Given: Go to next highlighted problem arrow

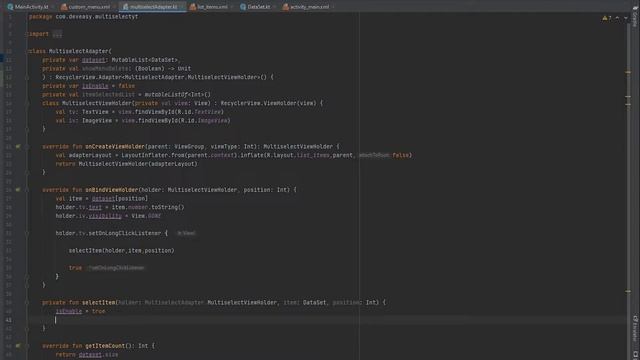Looking at the screenshot, I should [x=626, y=18].
